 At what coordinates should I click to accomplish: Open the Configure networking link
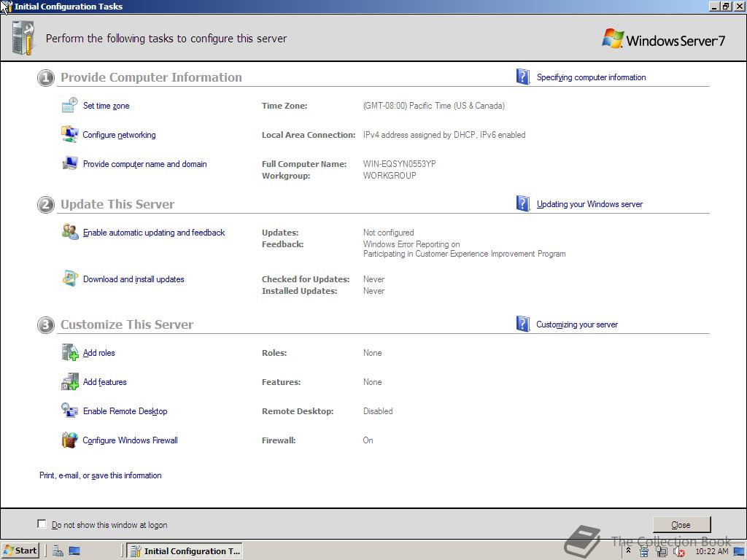119,135
